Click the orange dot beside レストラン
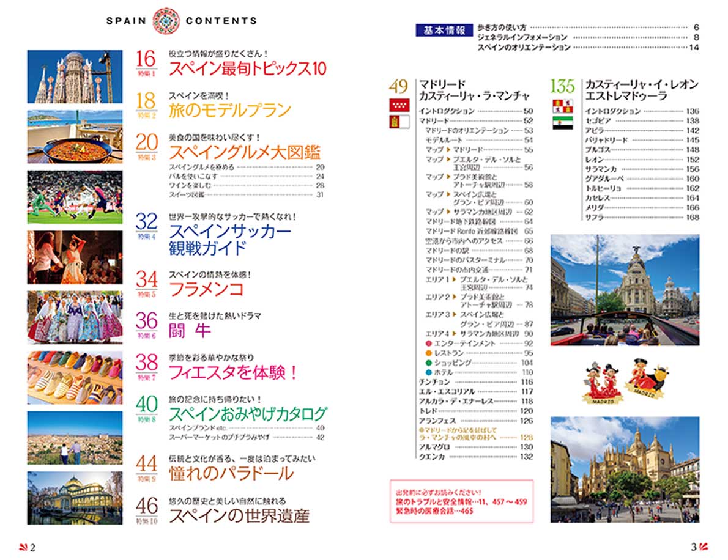 (429, 353)
